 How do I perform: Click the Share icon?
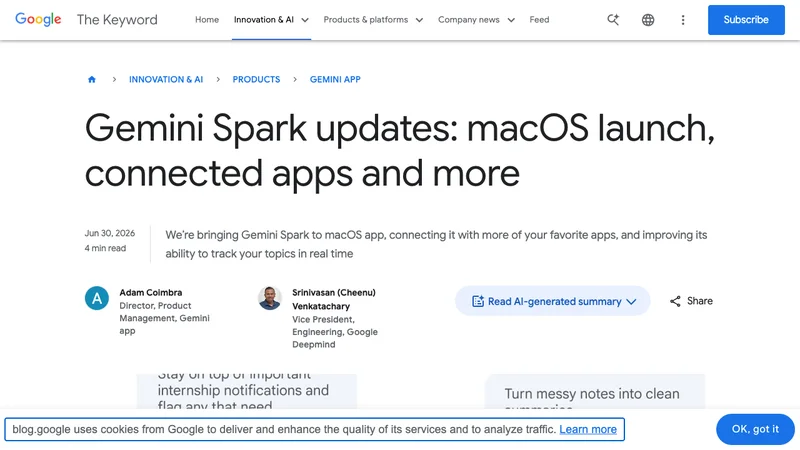click(x=675, y=301)
